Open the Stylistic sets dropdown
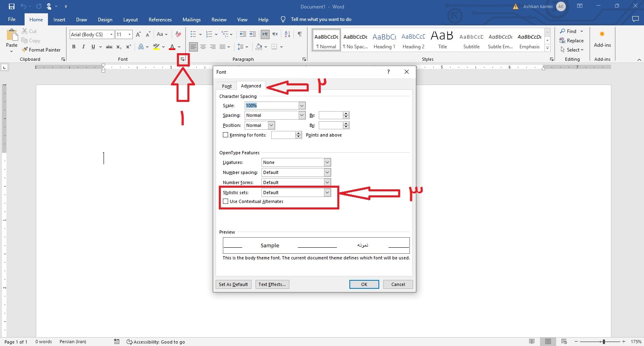The width and height of the screenshot is (644, 346). (x=327, y=193)
